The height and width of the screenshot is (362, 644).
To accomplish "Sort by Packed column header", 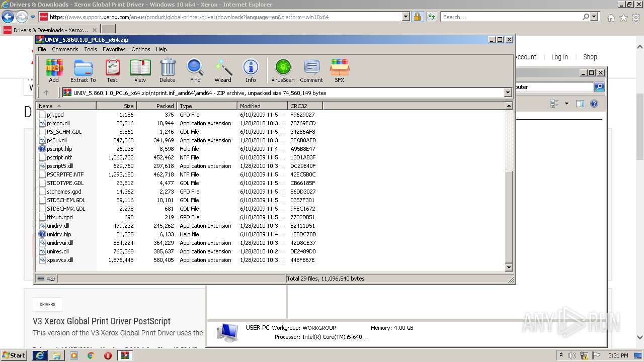I will point(156,106).
